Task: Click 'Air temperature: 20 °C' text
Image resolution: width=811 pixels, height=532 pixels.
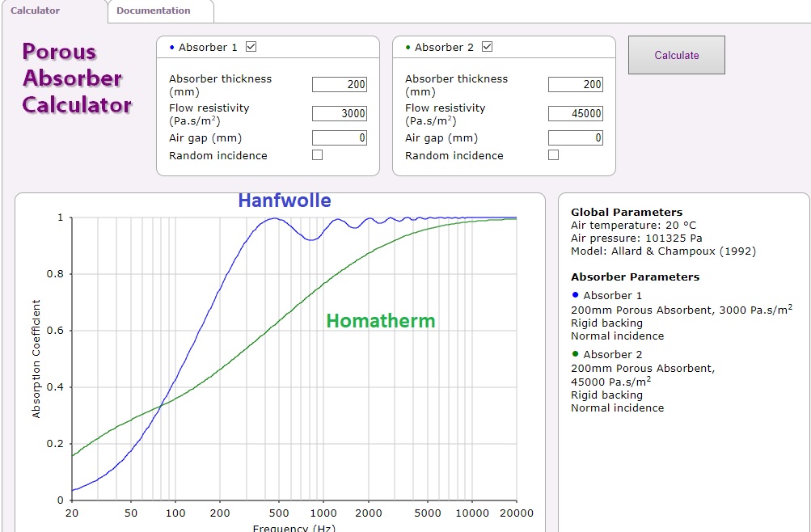Action: click(x=634, y=226)
